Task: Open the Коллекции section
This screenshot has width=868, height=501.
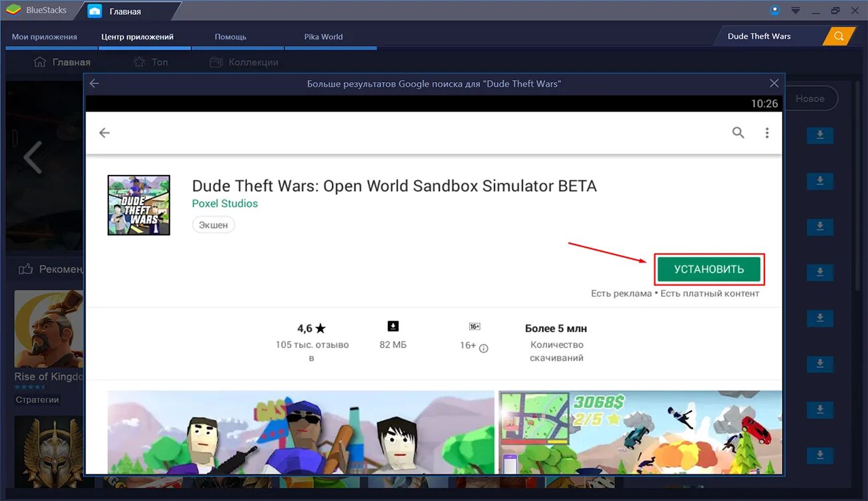Action: 244,62
